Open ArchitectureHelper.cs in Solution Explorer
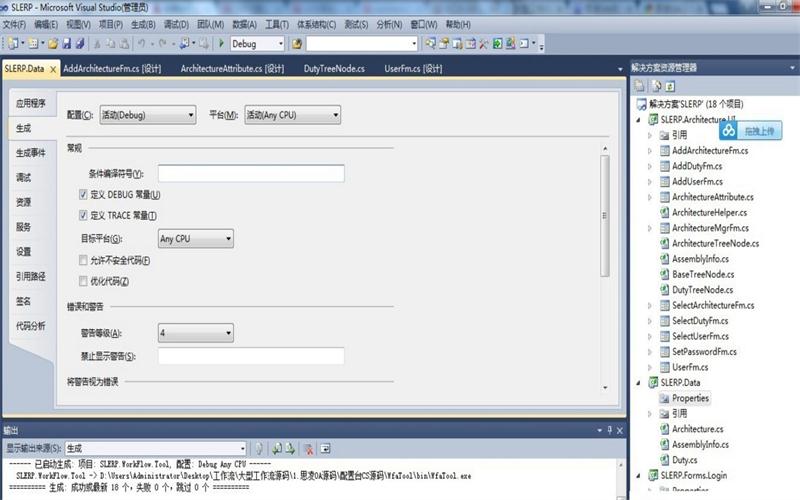800x500 pixels. 709,212
